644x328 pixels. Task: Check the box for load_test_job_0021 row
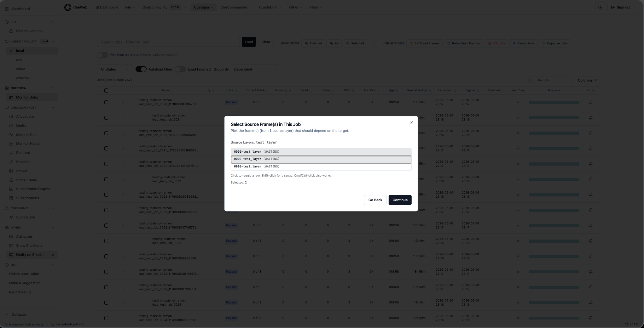(x=106, y=118)
